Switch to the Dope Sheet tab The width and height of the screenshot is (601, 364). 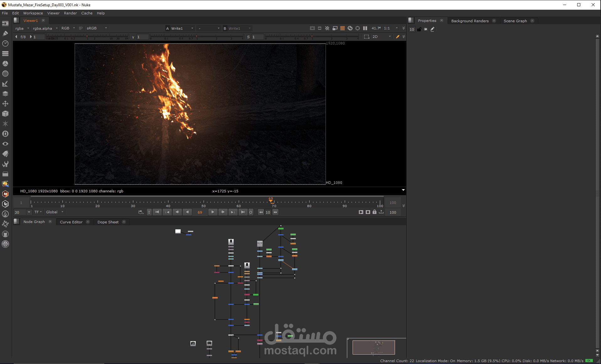(x=108, y=222)
